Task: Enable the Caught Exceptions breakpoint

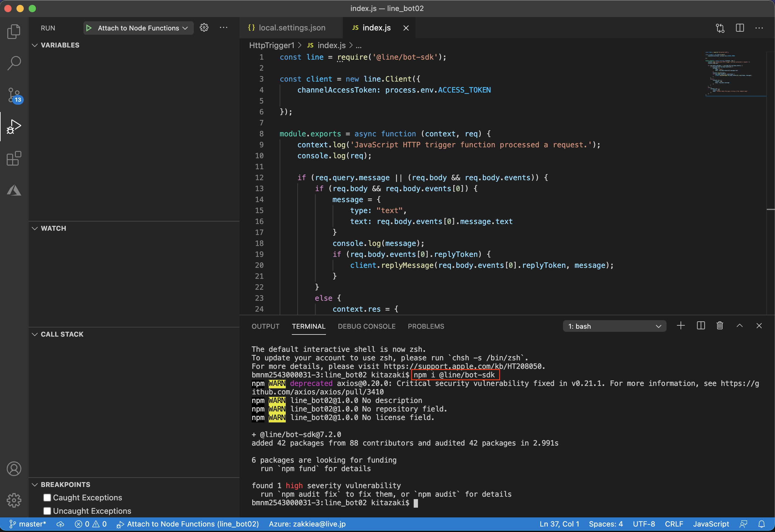Action: click(47, 497)
